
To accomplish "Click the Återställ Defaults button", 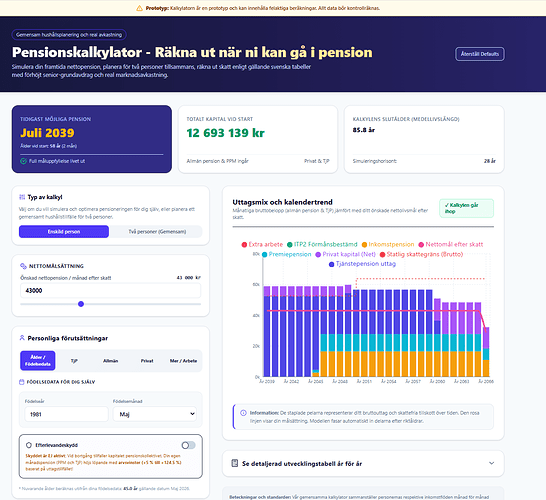I will [x=479, y=54].
